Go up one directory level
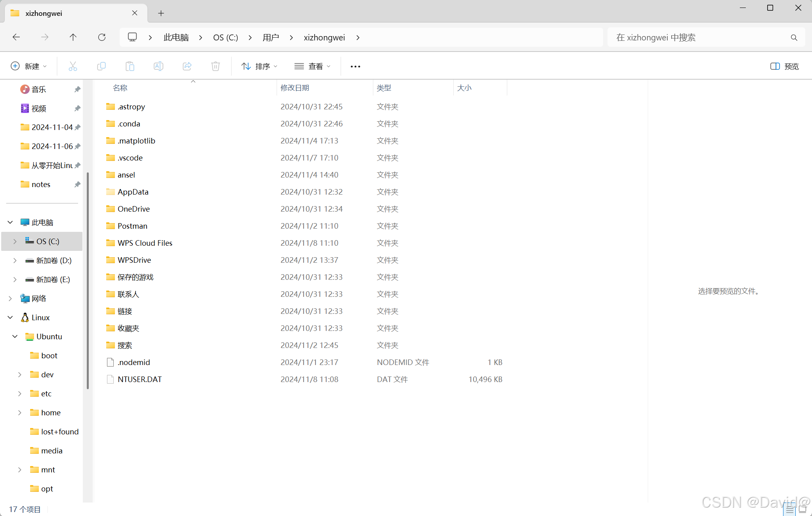 tap(73, 37)
